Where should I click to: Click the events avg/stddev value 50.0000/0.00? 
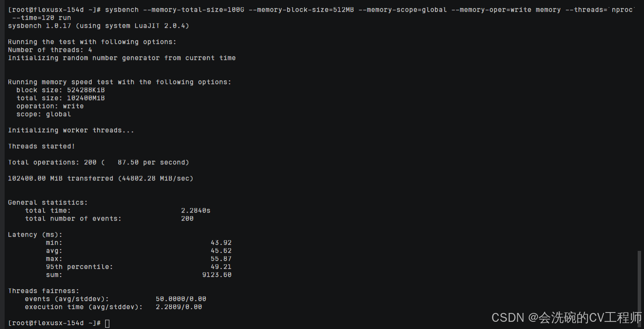[181, 299]
